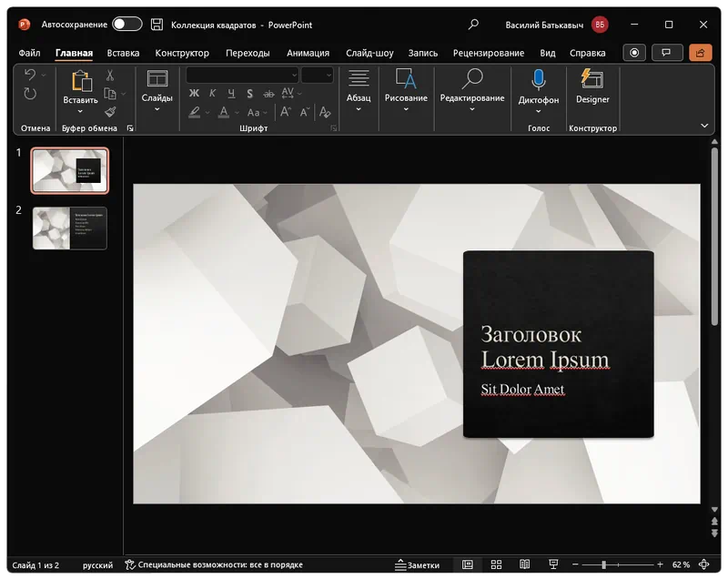This screenshot has height=579, width=728.
Task: Click the Format Painter brush icon
Action: click(x=110, y=112)
